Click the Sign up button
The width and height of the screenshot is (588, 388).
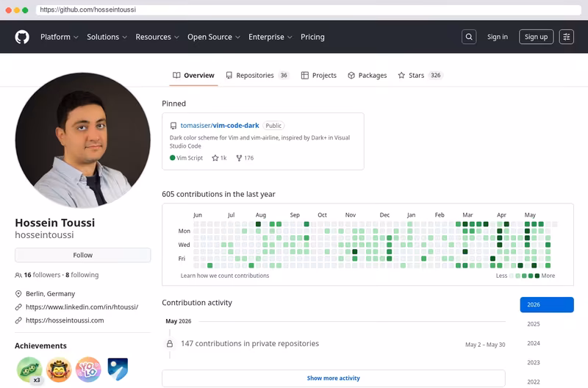click(536, 37)
